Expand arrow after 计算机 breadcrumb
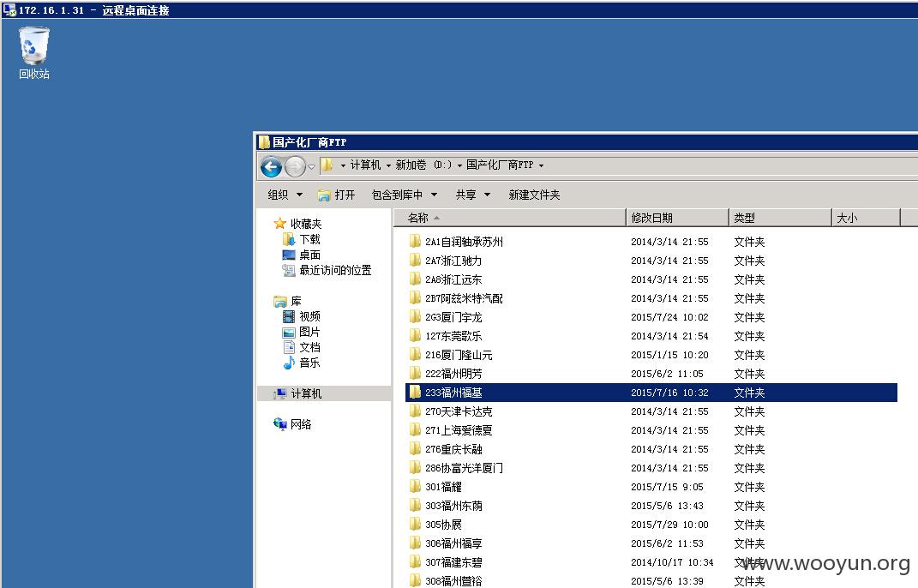 pos(388,165)
